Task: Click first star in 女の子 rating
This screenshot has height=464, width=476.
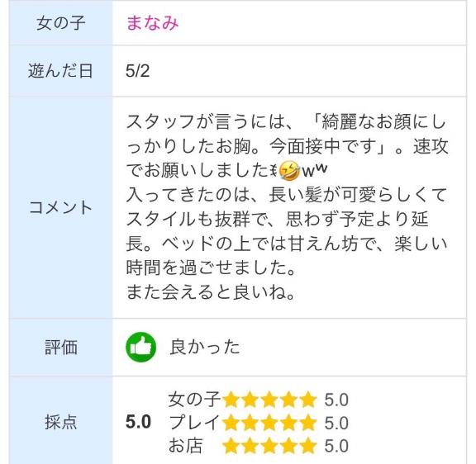Action: 231,400
